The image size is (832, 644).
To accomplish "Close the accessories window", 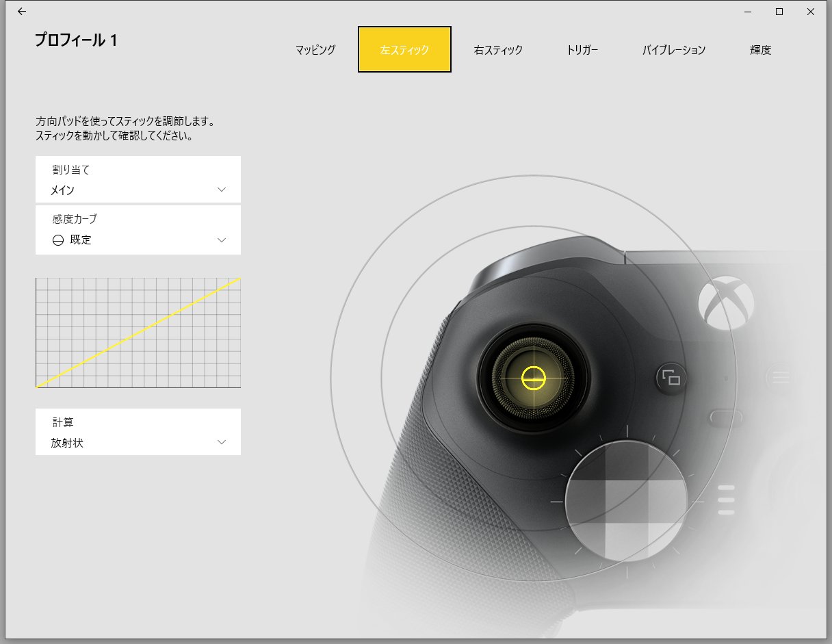I will pos(811,12).
